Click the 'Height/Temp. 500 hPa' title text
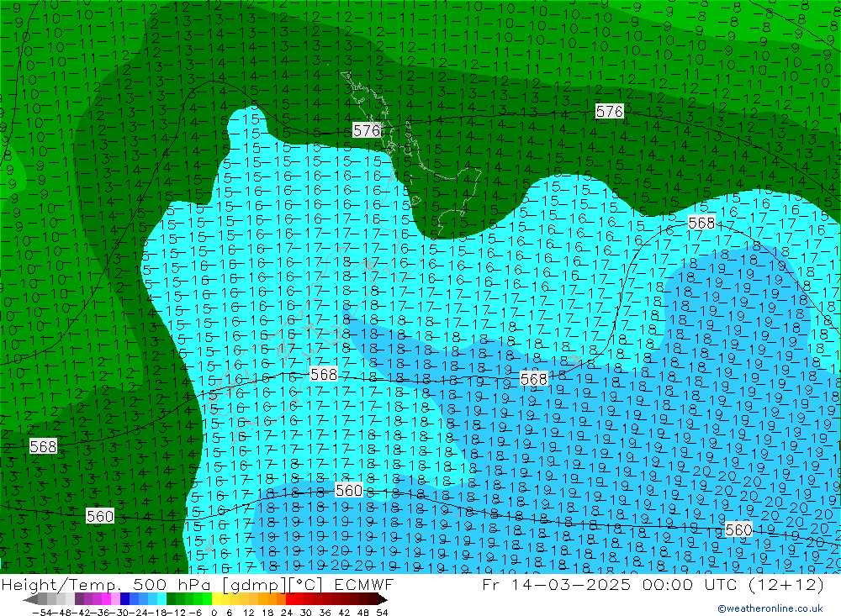 click(106, 584)
